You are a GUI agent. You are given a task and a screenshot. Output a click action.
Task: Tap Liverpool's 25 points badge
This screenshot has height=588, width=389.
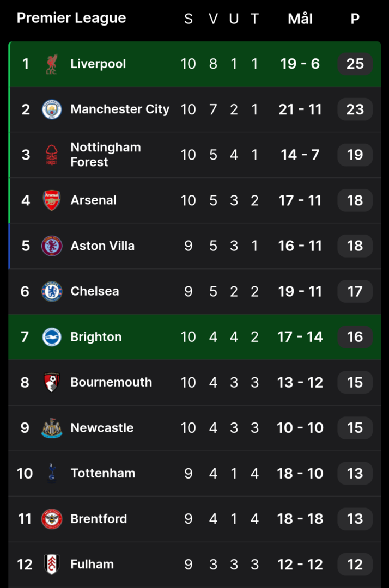coord(355,64)
